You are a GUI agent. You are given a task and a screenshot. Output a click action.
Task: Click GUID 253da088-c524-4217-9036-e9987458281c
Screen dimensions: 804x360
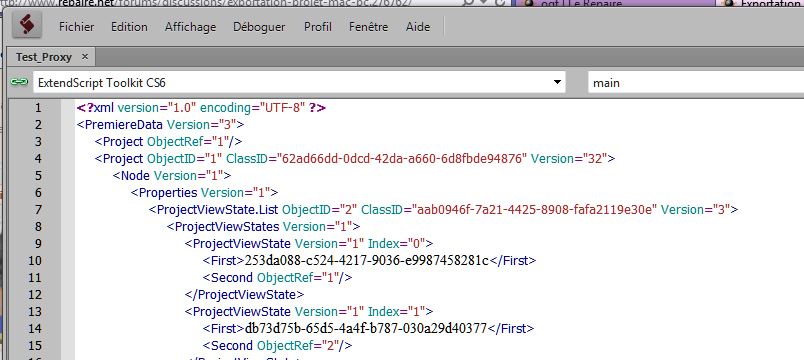point(367,261)
